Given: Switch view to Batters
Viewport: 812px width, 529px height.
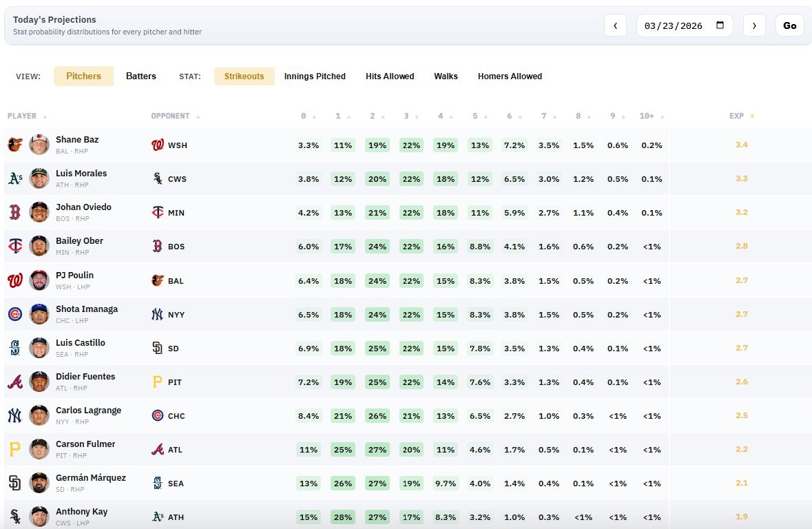Looking at the screenshot, I should pyautogui.click(x=140, y=76).
